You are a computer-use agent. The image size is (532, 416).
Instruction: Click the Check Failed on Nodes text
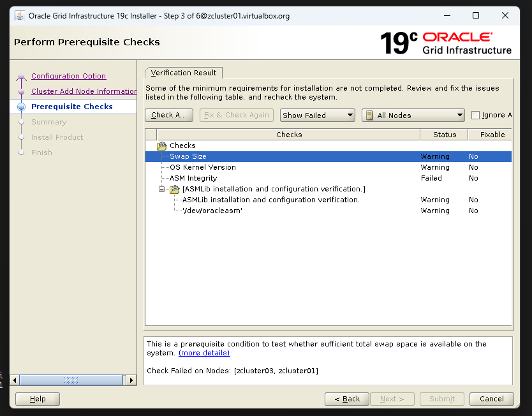pos(232,371)
